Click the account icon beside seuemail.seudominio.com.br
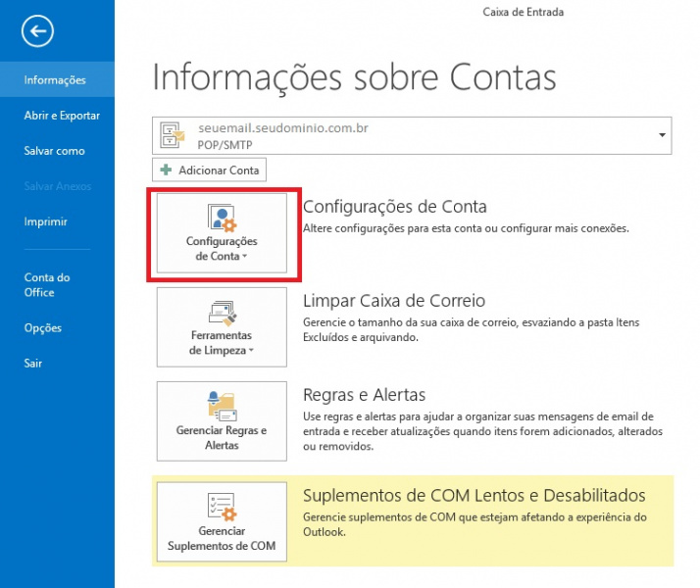This screenshot has height=588, width=700. click(174, 134)
